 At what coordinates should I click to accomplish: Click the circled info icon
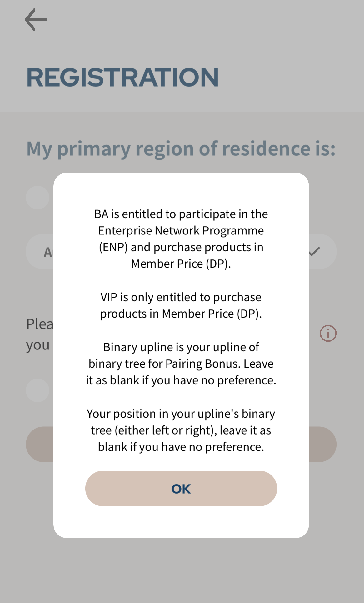(x=328, y=333)
